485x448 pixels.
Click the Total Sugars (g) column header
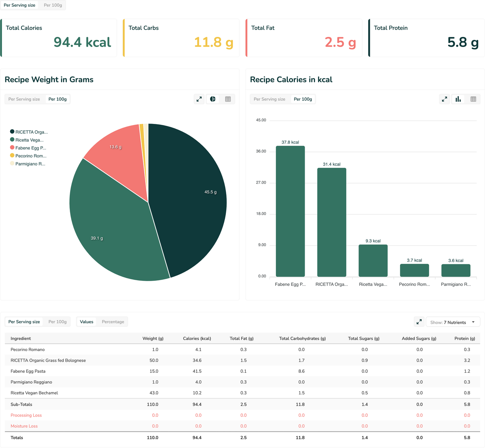(364, 339)
